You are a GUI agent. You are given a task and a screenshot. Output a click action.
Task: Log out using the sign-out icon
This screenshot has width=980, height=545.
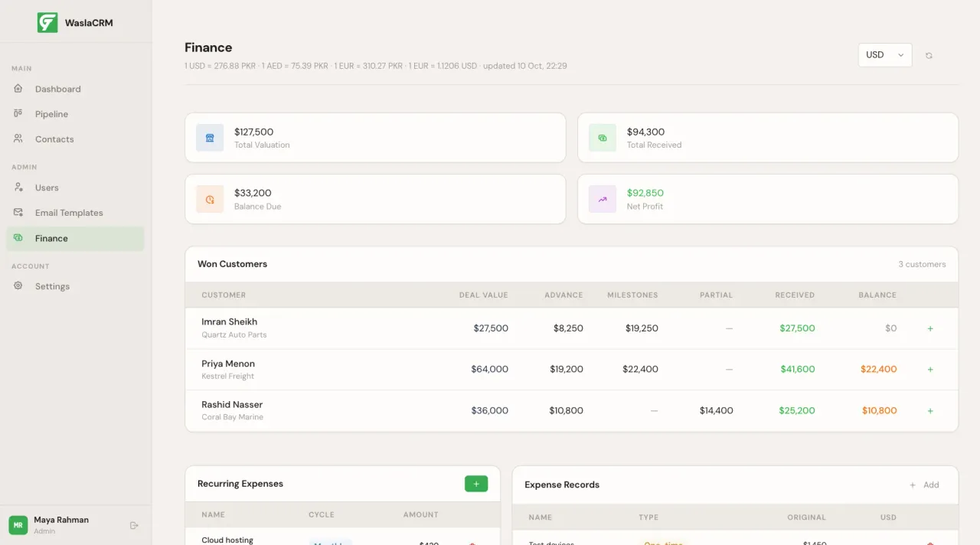tap(134, 525)
